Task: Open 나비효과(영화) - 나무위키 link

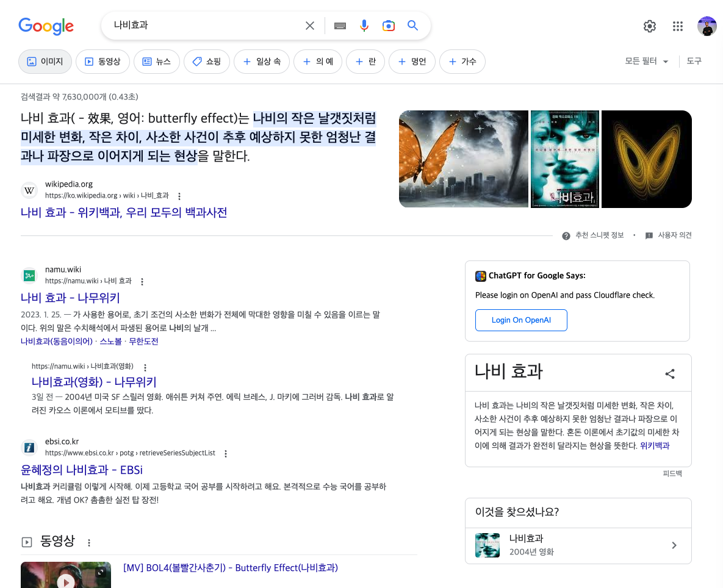Action: point(94,382)
